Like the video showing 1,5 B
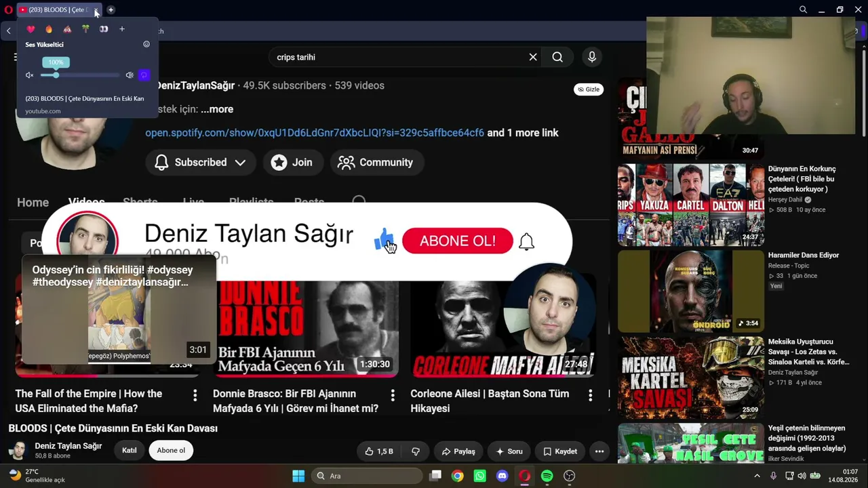 click(x=378, y=451)
